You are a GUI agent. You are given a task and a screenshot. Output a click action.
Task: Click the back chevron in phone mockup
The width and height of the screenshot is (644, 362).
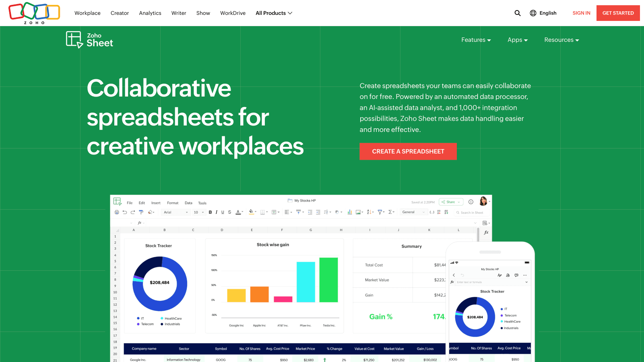click(454, 275)
